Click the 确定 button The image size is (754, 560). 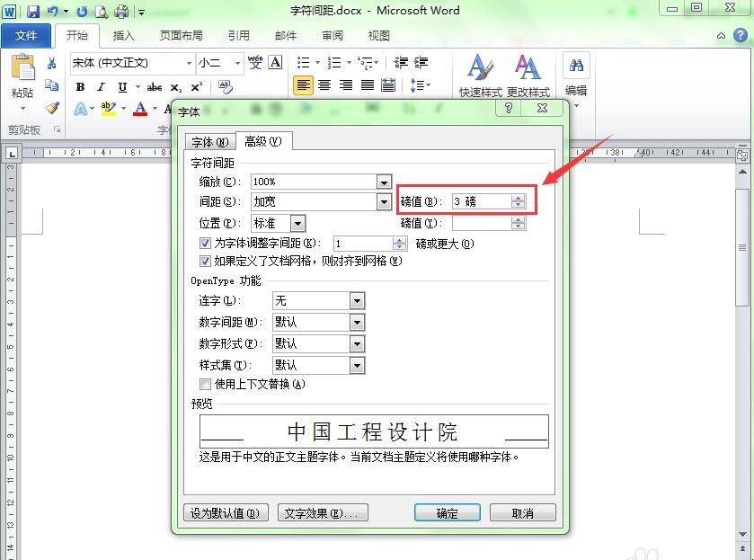[447, 512]
